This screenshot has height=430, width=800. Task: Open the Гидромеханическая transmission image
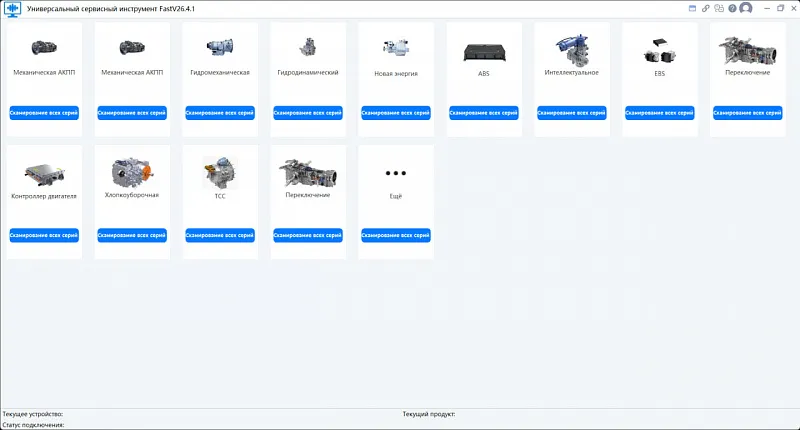click(x=220, y=47)
